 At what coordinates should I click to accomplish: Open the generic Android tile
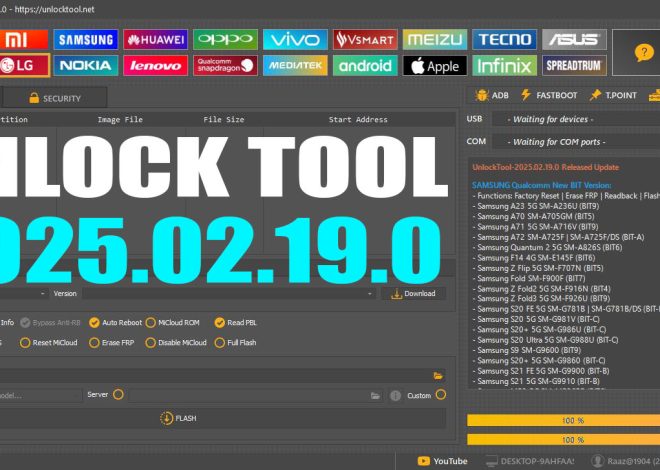click(x=365, y=65)
